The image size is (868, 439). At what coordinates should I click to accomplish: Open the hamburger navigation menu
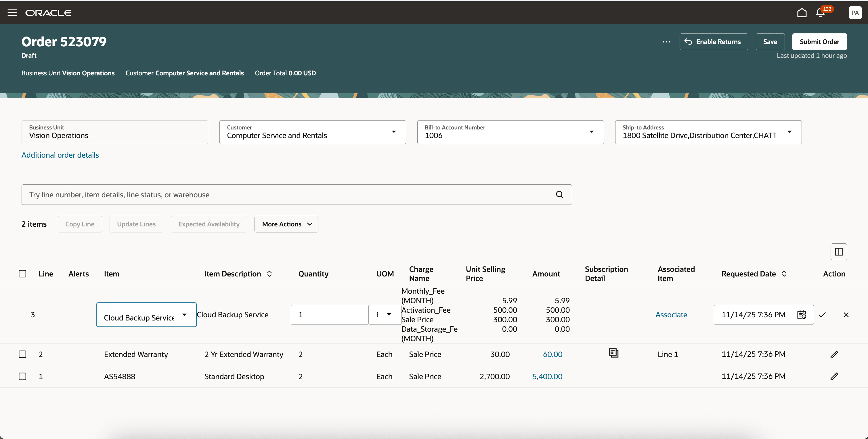point(12,13)
